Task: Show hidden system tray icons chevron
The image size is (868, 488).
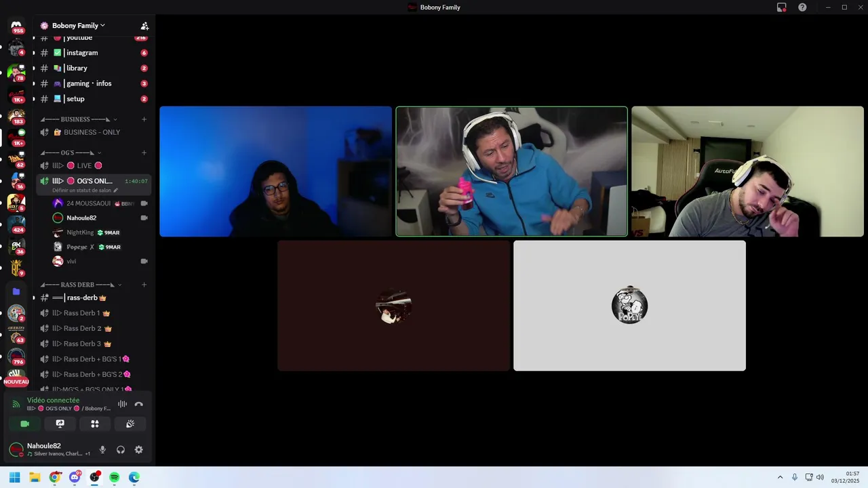Action: [780, 477]
